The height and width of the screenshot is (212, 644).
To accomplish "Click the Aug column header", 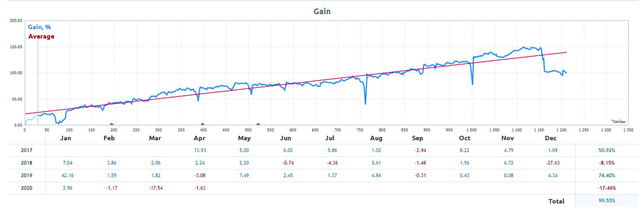I will [x=376, y=138].
